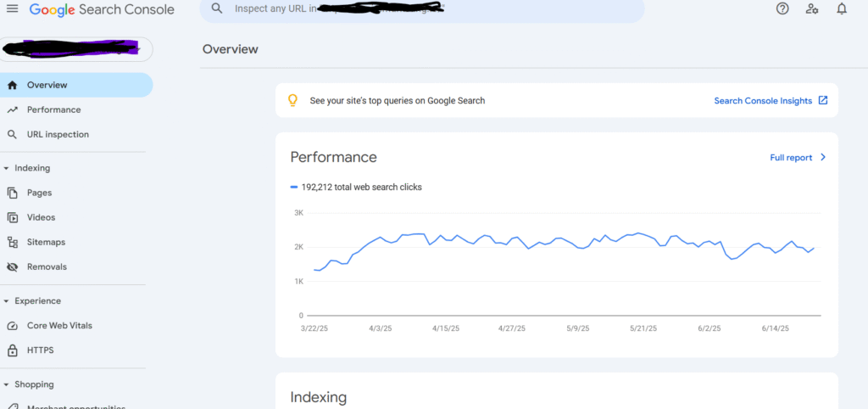The width and height of the screenshot is (868, 409).
Task: Click the Full report chevron arrow
Action: pyautogui.click(x=822, y=157)
